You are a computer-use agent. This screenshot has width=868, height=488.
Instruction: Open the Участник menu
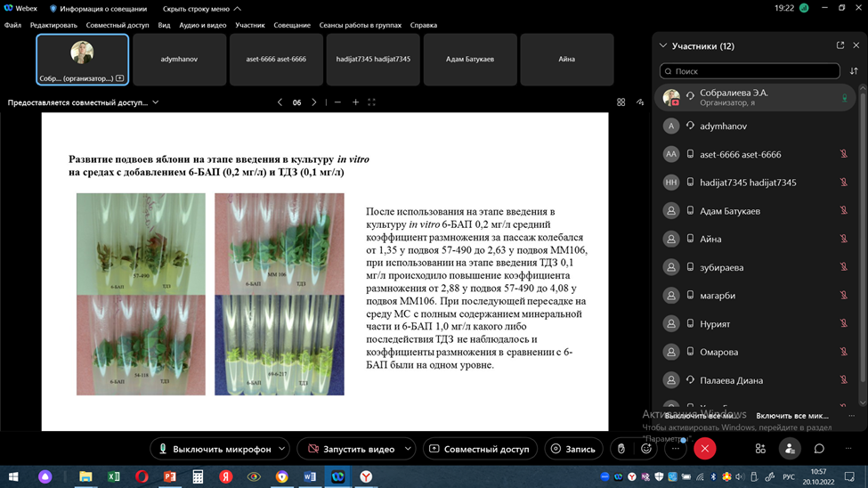(249, 25)
